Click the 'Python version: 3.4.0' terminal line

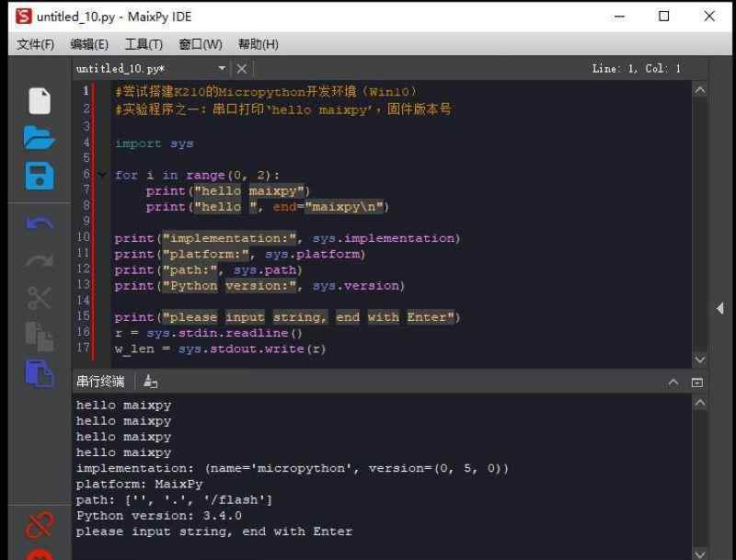[158, 516]
